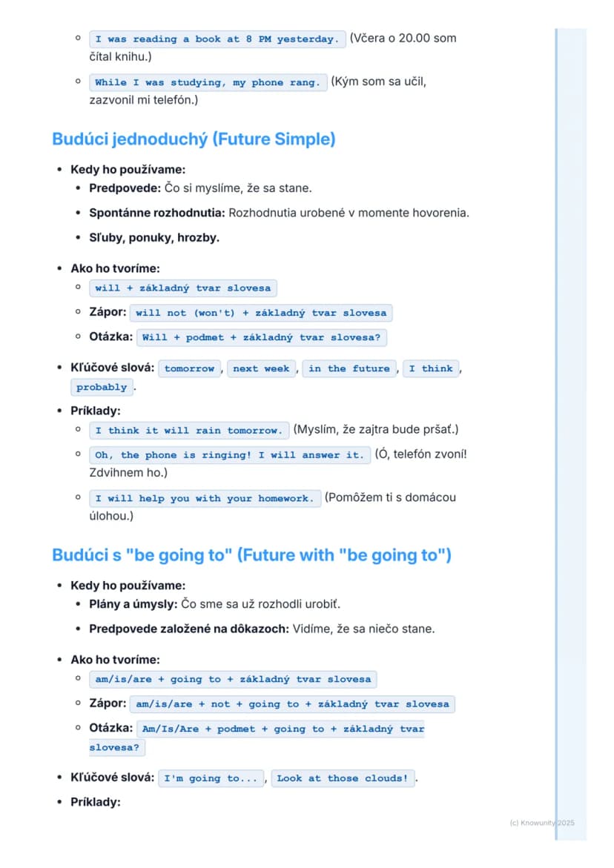Screen dimensions: 614x868
Task: Select the "Will + podmet" question formula
Action: coord(261,337)
